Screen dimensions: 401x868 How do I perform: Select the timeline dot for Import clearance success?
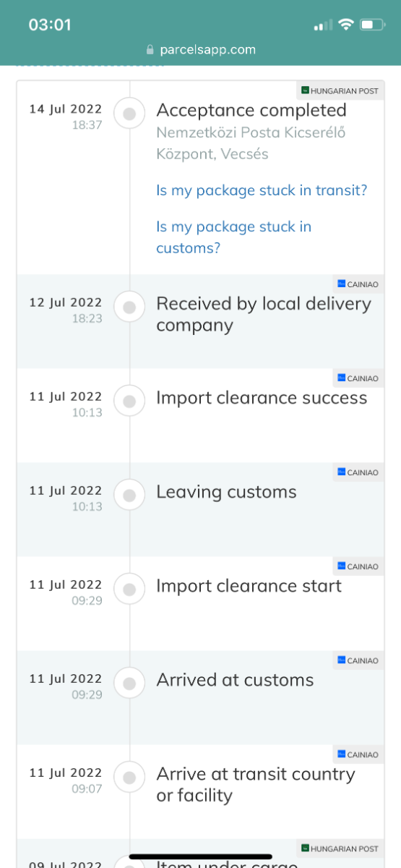(129, 401)
